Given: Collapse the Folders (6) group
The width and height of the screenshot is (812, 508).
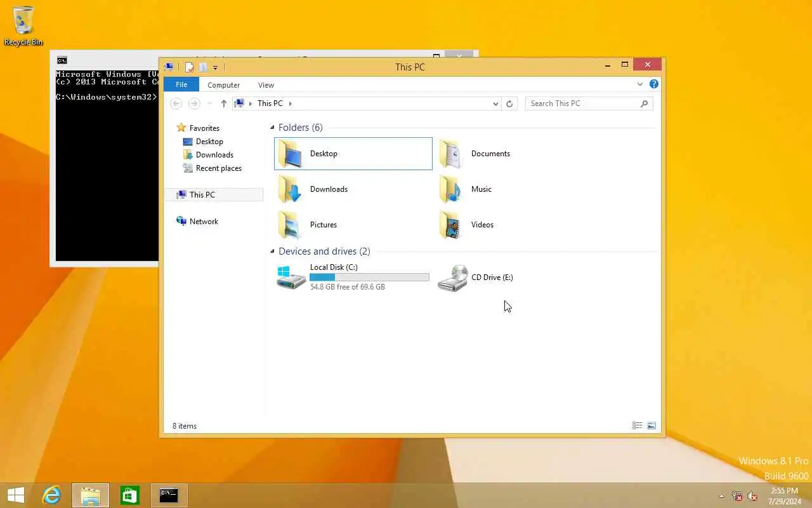Looking at the screenshot, I should tap(272, 128).
